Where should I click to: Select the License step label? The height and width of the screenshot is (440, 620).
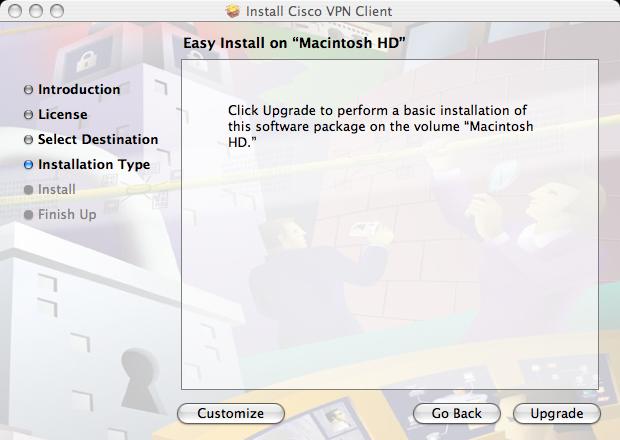pyautogui.click(x=63, y=114)
